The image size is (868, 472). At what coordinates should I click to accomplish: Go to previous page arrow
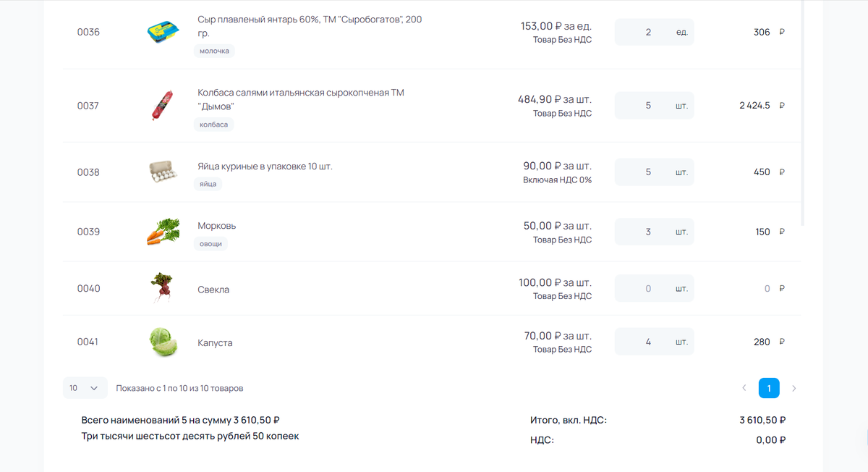(x=744, y=389)
